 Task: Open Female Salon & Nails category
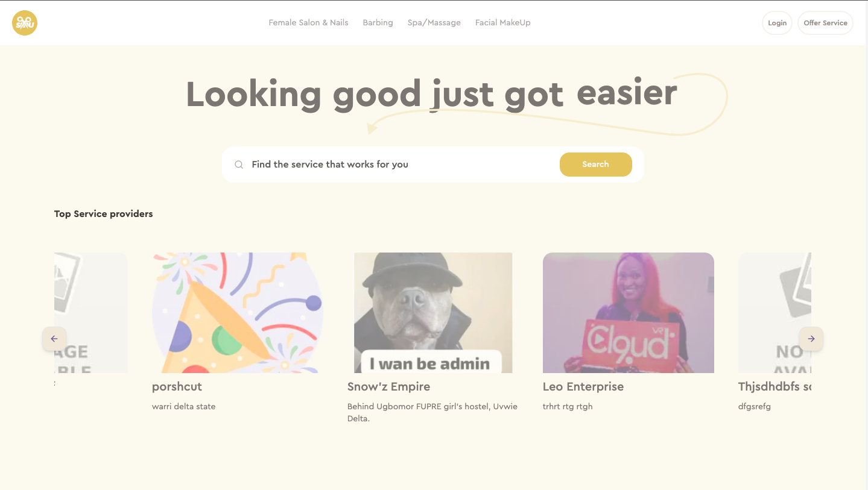pos(308,23)
